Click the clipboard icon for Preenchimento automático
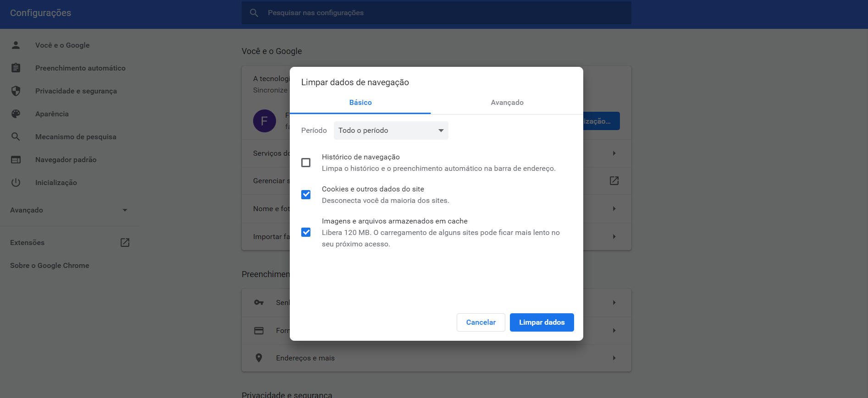 coord(16,68)
